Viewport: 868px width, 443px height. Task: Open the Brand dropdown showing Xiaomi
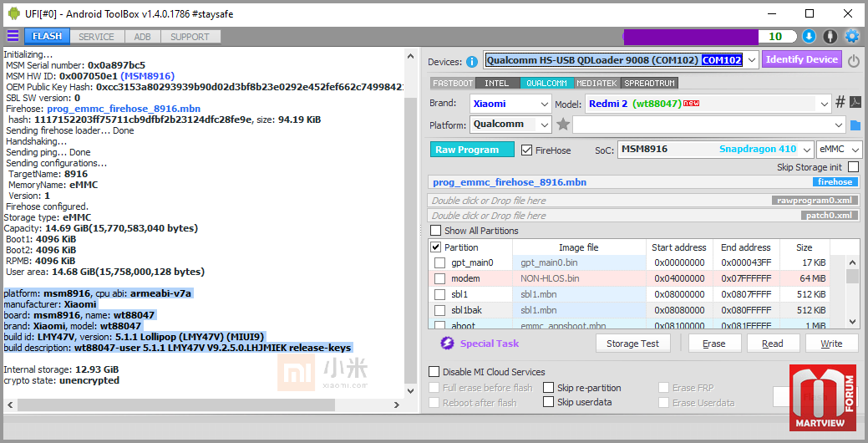point(510,104)
